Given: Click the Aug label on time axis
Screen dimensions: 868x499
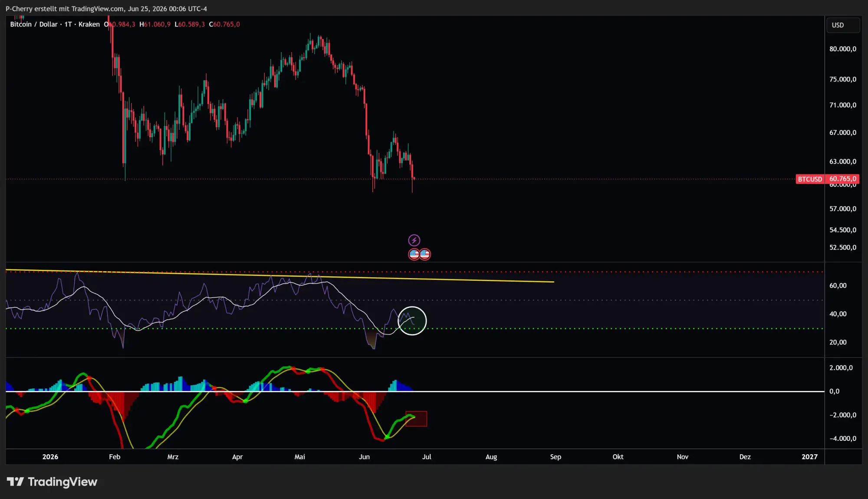Looking at the screenshot, I should pyautogui.click(x=491, y=457).
